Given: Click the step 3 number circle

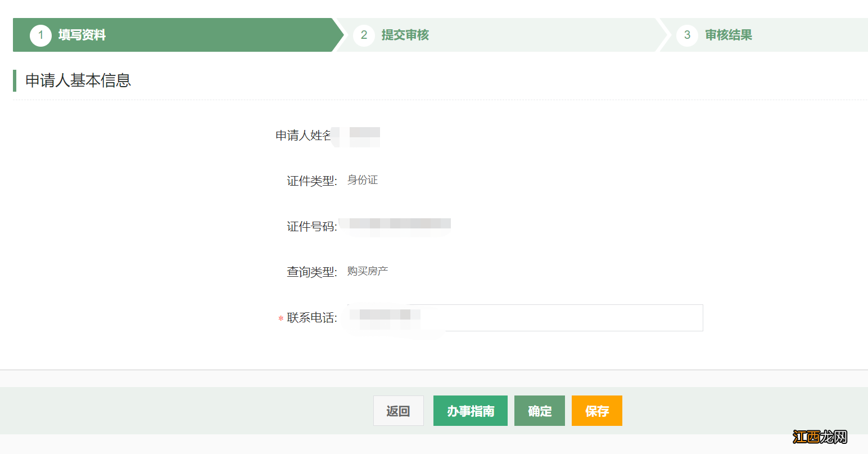Looking at the screenshot, I should 687,35.
